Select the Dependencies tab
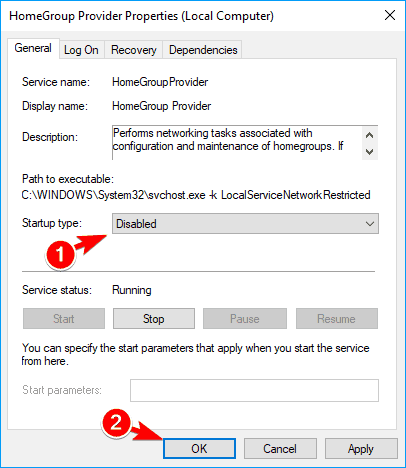 coord(203,50)
